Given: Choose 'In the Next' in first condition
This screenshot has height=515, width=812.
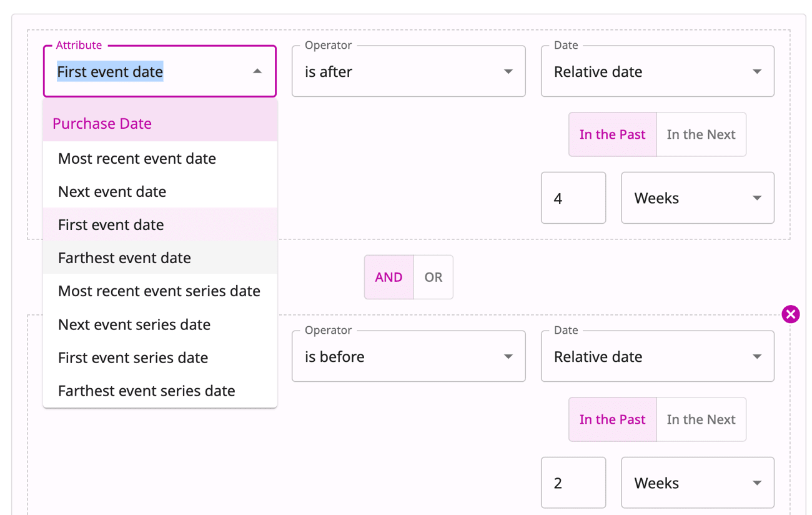Looking at the screenshot, I should [x=701, y=134].
